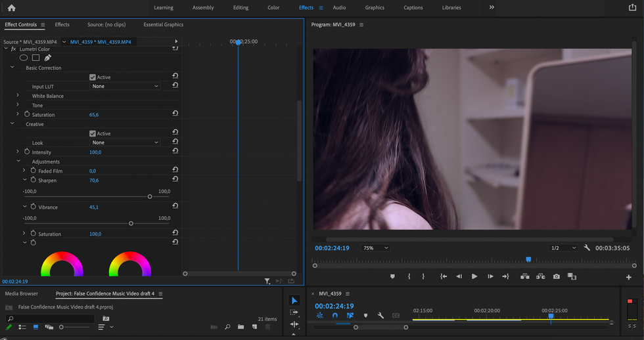Export a frame with the camera icon
Screen dimensions: 644x340
(556, 276)
